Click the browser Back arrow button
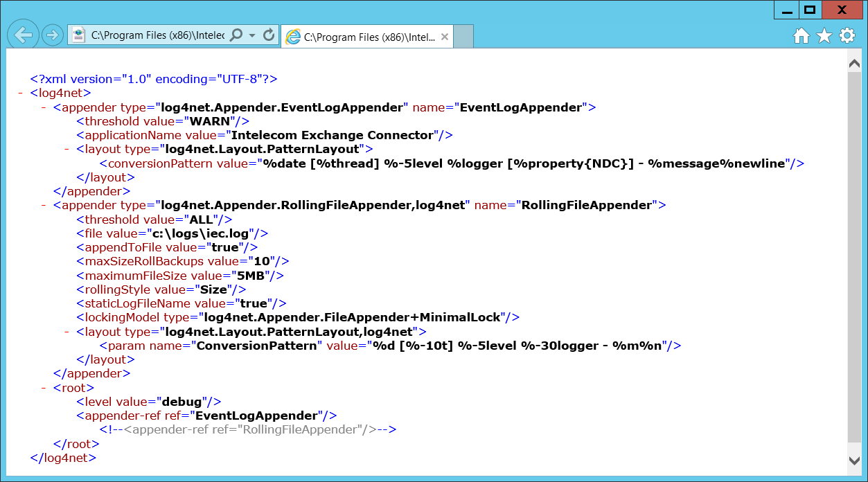Screen dimensions: 868x482 (24, 35)
